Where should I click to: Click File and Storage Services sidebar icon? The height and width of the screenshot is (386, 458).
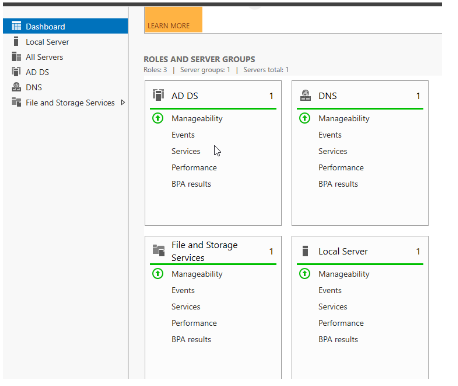pos(16,102)
